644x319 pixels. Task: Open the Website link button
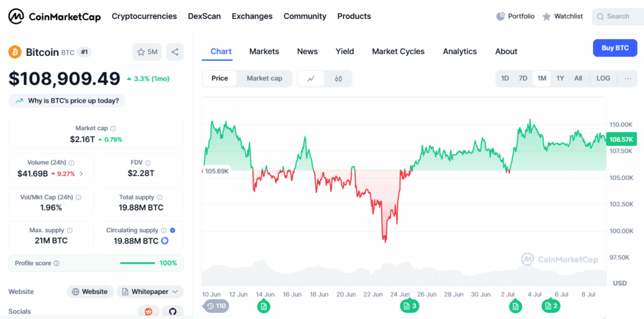click(x=90, y=291)
